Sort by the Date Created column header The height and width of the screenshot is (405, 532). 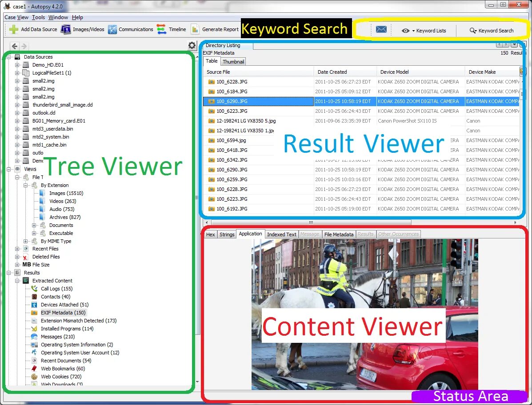point(345,72)
